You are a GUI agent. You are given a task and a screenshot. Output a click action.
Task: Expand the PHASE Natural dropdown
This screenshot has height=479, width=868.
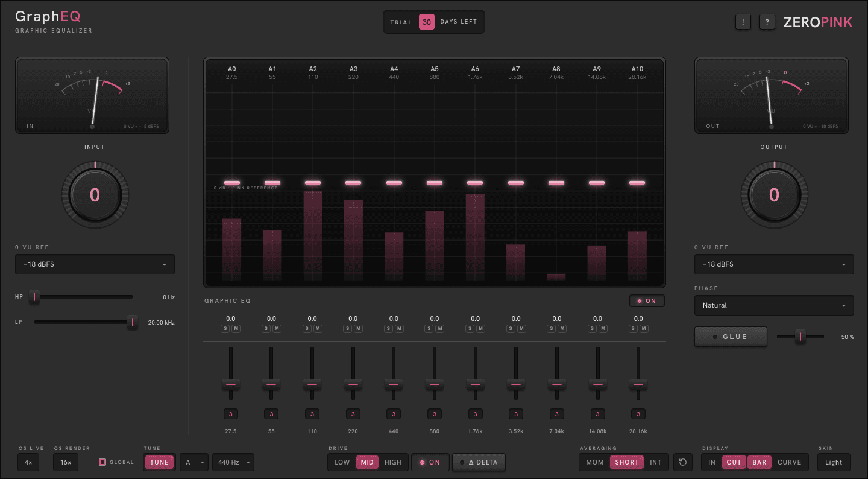pos(774,305)
